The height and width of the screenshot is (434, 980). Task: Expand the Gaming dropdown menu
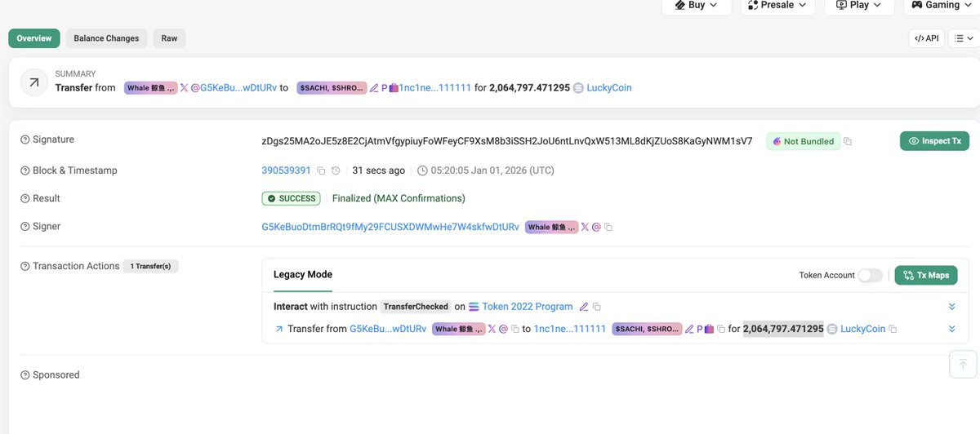click(x=942, y=5)
